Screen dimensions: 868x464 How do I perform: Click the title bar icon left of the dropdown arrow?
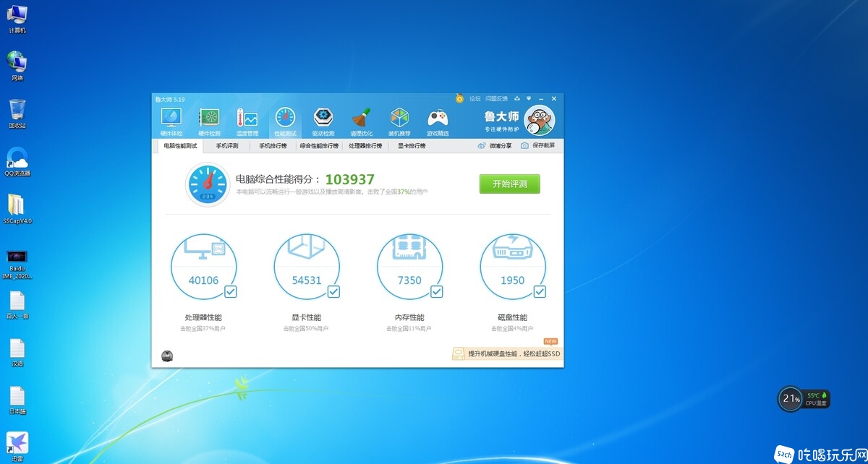coord(516,98)
